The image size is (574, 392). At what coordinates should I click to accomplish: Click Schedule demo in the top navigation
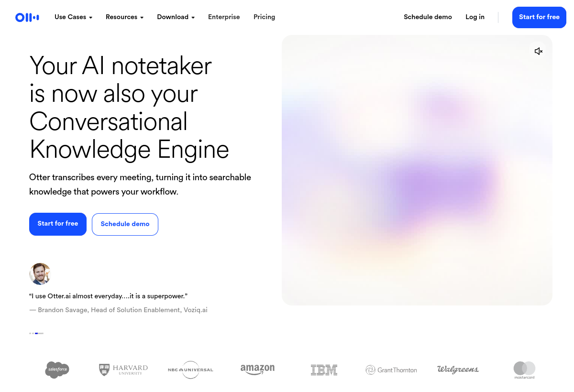click(428, 17)
